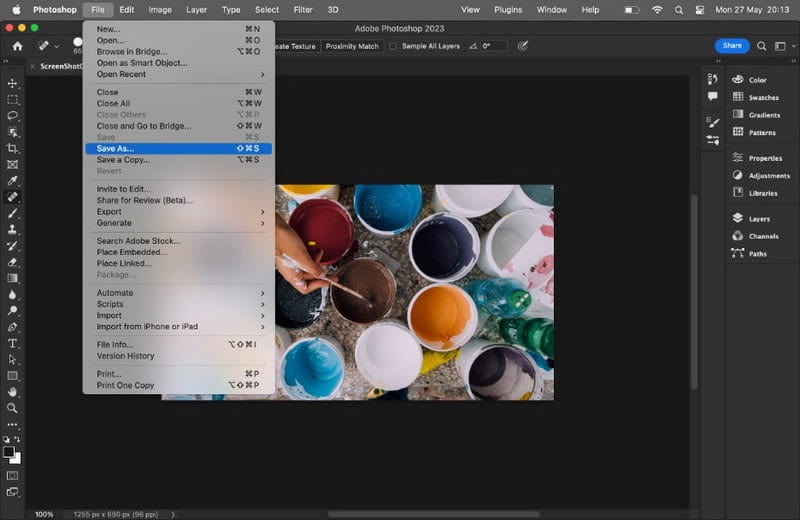This screenshot has height=520, width=800.
Task: Expand Import from iPhone or iPad submenu
Action: (x=179, y=327)
